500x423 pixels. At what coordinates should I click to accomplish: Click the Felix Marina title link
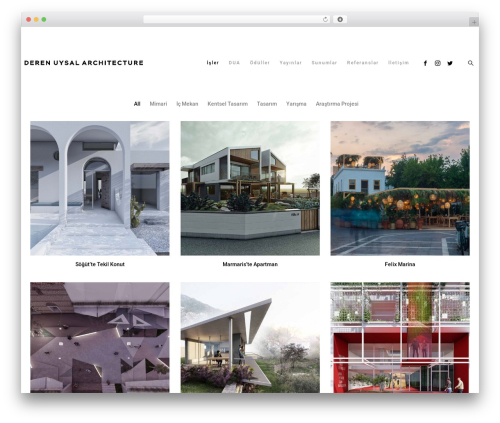400,264
